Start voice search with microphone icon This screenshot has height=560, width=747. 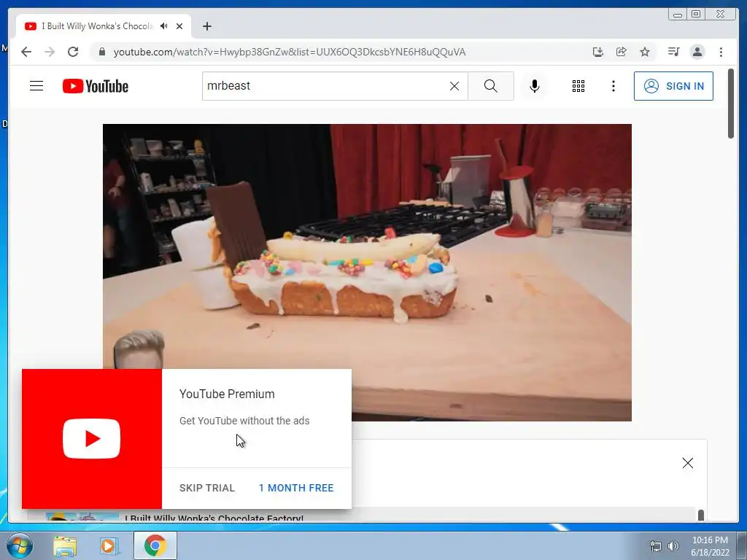535,86
